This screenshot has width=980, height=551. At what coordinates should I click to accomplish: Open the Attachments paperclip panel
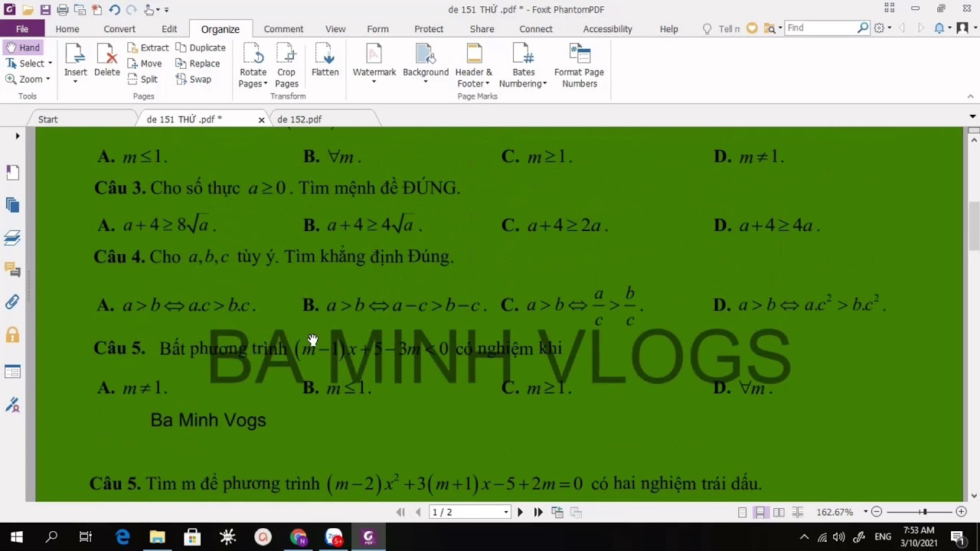pyautogui.click(x=12, y=302)
